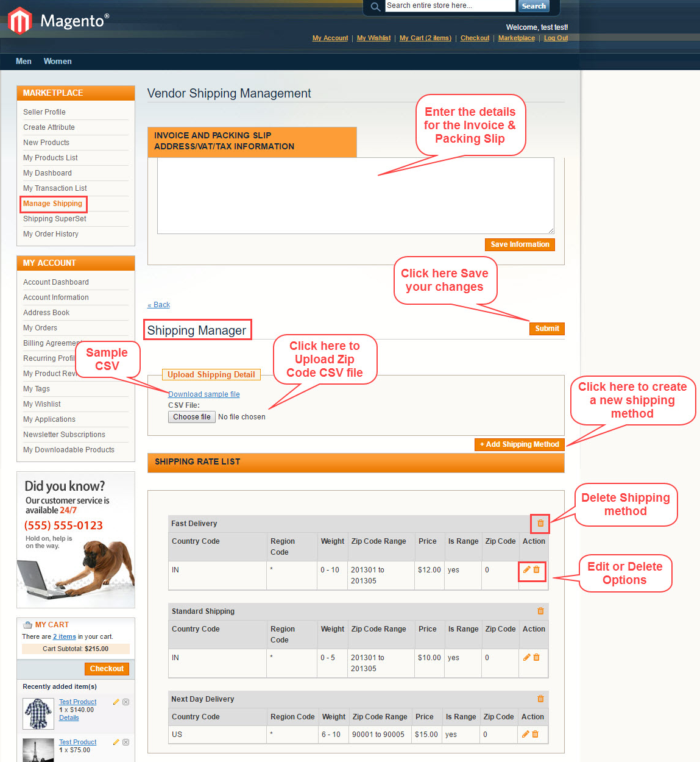This screenshot has width=700, height=762.
Task: Click Checkout link in header
Action: 475,38
